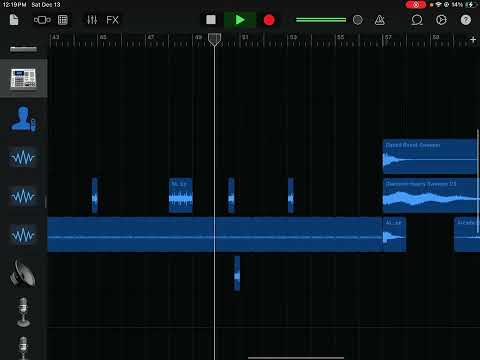Open the Live Loops grid view
The image size is (480, 360).
[x=63, y=20]
